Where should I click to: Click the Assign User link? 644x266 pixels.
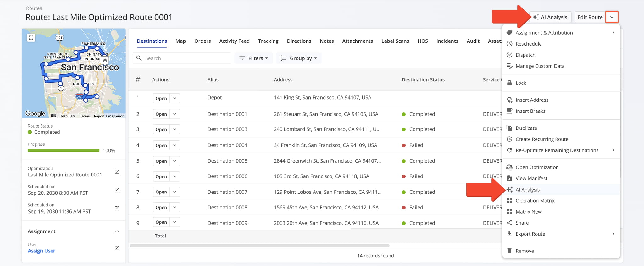coord(42,251)
